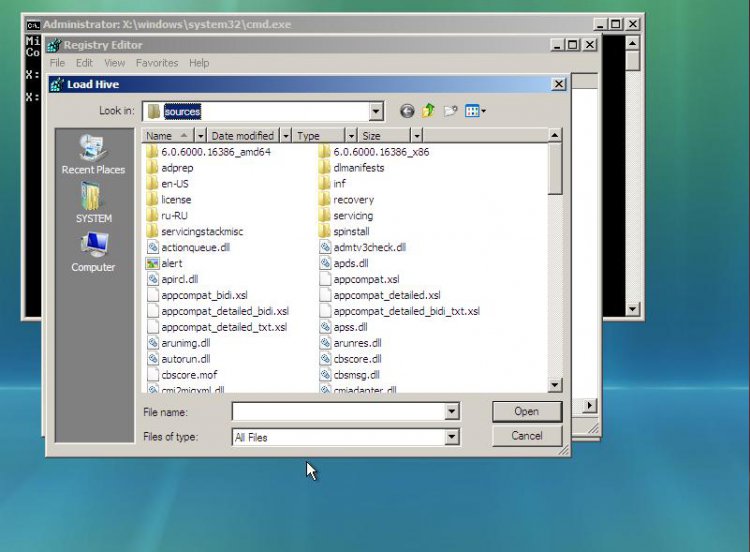Open Recent Places in the sidebar
This screenshot has height=552, width=750.
[93, 155]
